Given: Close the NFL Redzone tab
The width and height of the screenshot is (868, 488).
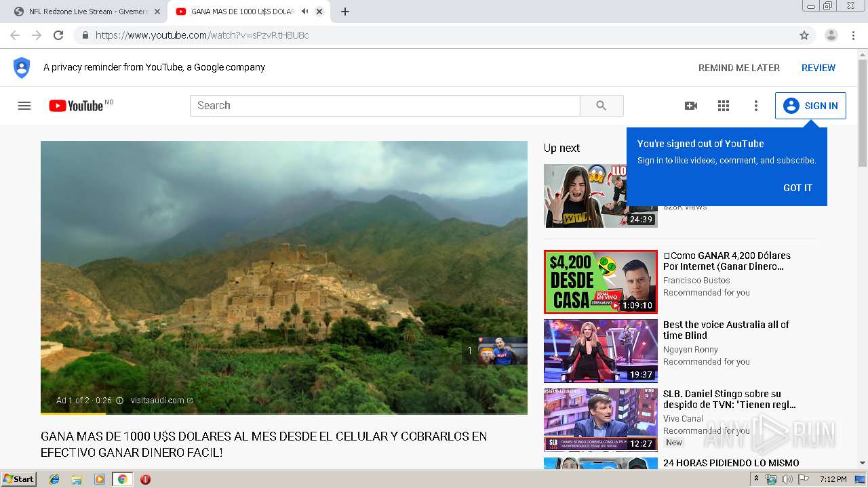Looking at the screenshot, I should coord(157,12).
